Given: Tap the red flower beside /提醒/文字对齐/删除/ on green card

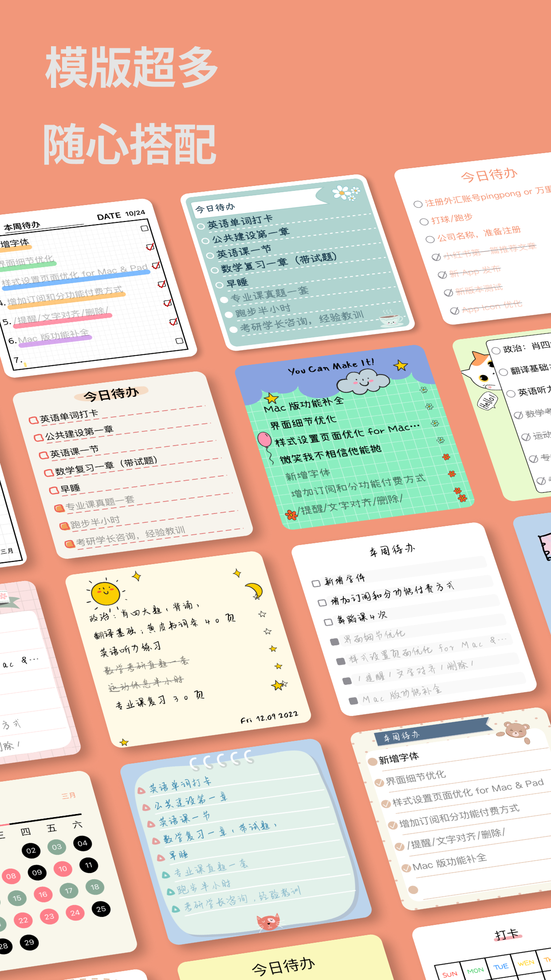Looking at the screenshot, I should point(291,515).
